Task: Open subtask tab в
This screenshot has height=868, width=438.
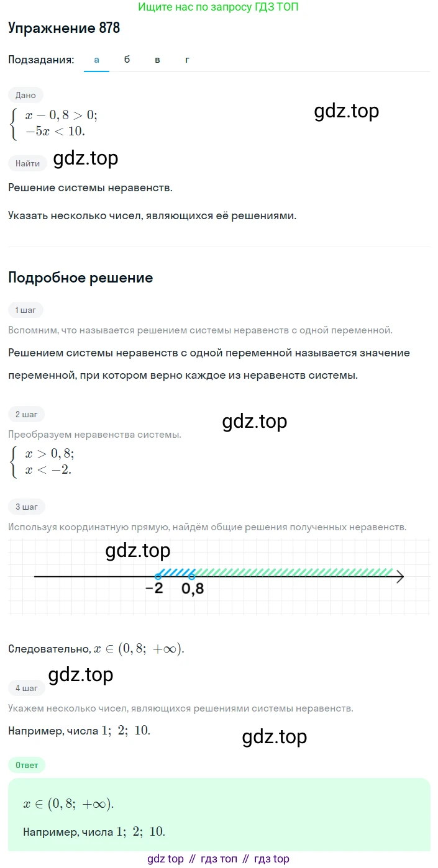Action: pos(158,60)
